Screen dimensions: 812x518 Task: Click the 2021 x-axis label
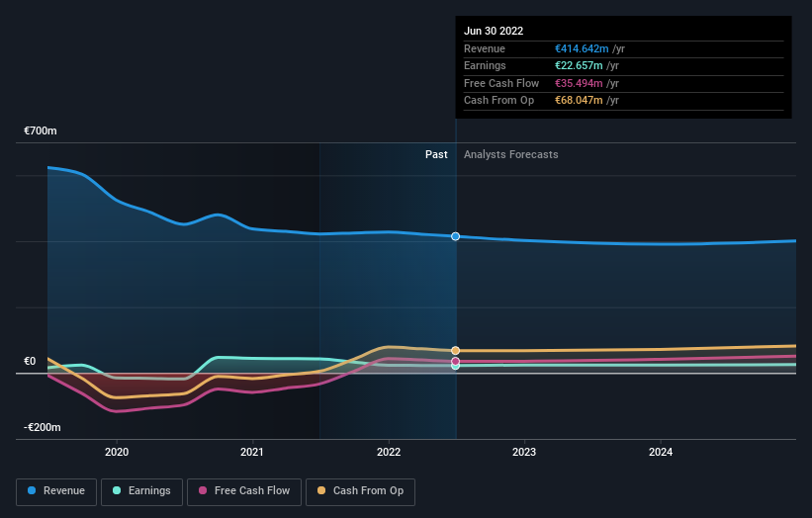pos(251,452)
